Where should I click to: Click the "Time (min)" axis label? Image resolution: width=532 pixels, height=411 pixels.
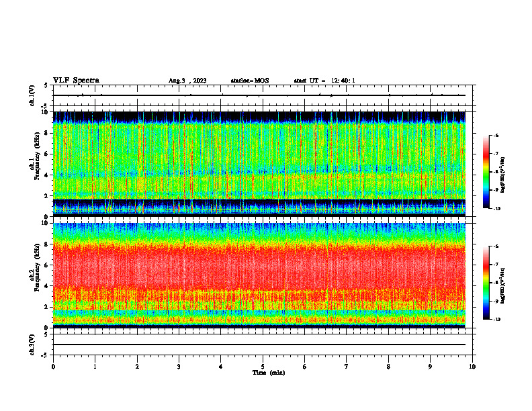coord(269,373)
